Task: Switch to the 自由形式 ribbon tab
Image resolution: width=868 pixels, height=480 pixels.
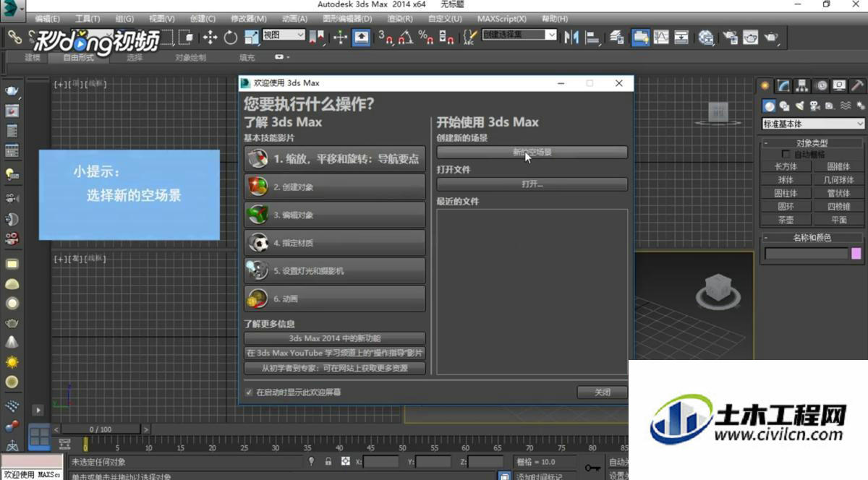Action: pyautogui.click(x=78, y=58)
